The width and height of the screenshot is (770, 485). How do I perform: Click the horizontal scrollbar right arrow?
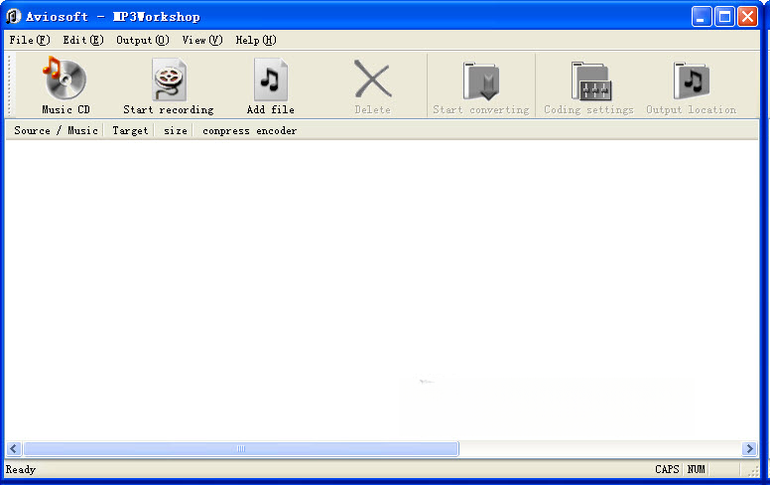click(x=749, y=448)
